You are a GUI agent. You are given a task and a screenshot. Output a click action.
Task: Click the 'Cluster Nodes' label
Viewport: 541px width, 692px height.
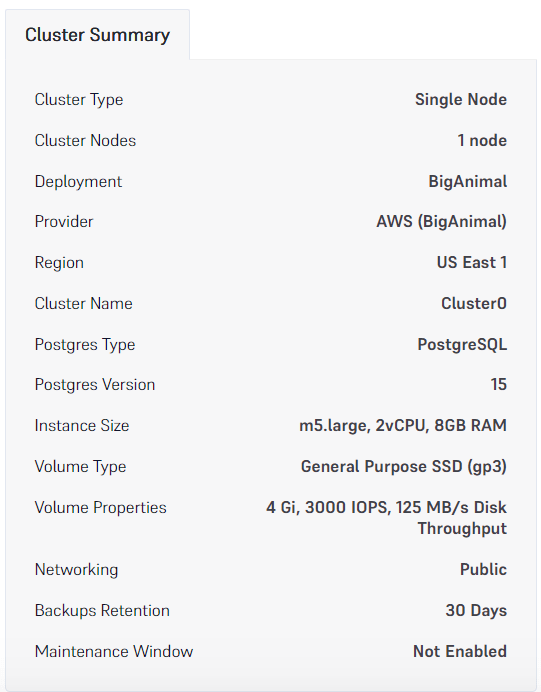[85, 140]
